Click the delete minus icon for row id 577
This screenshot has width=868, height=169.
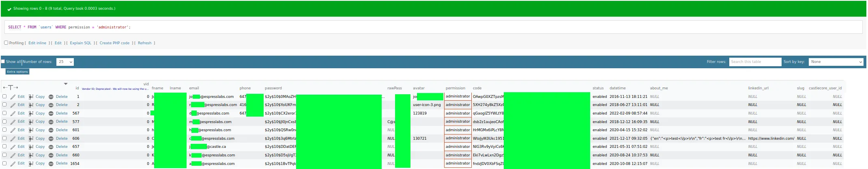(x=51, y=121)
